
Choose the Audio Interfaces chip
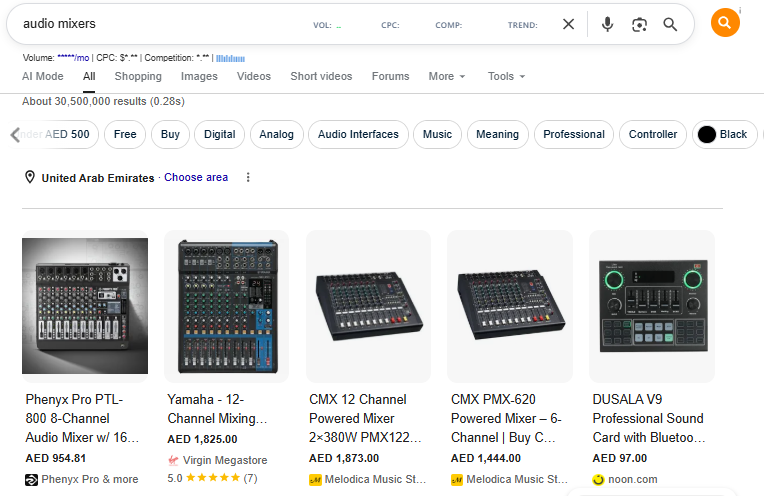[x=359, y=134]
